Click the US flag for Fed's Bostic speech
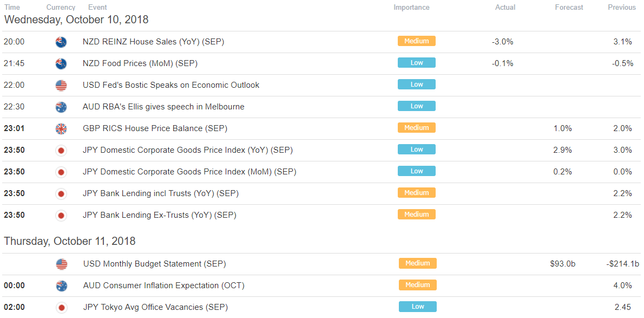The width and height of the screenshot is (644, 318). (x=61, y=86)
